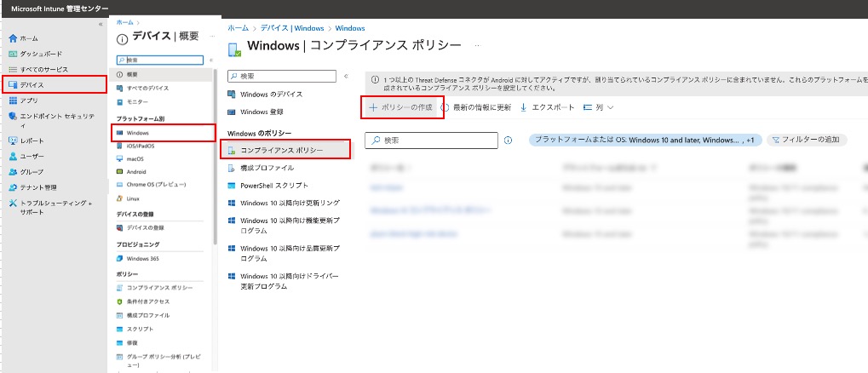
Task: Click the Home icon in left navigation
Action: (14, 38)
